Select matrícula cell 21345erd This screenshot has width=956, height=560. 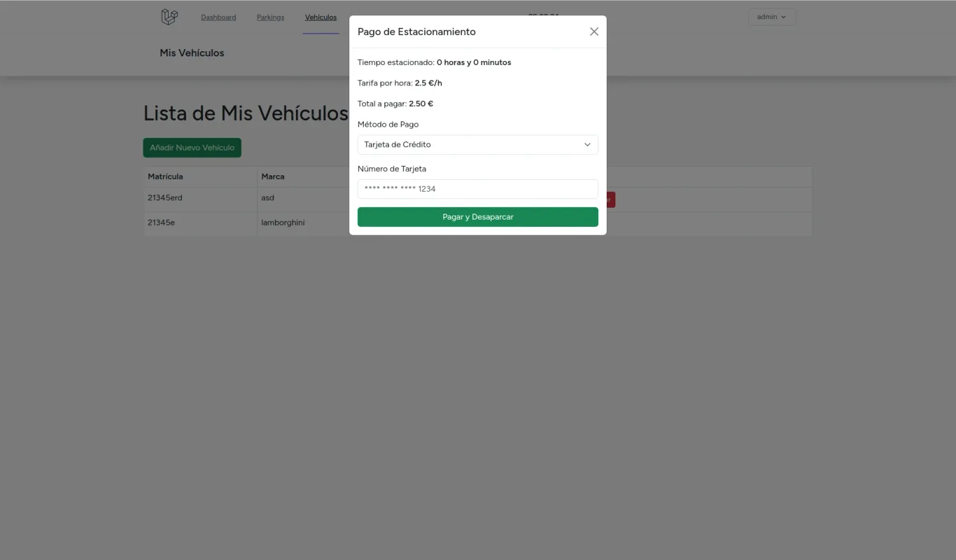pyautogui.click(x=200, y=198)
